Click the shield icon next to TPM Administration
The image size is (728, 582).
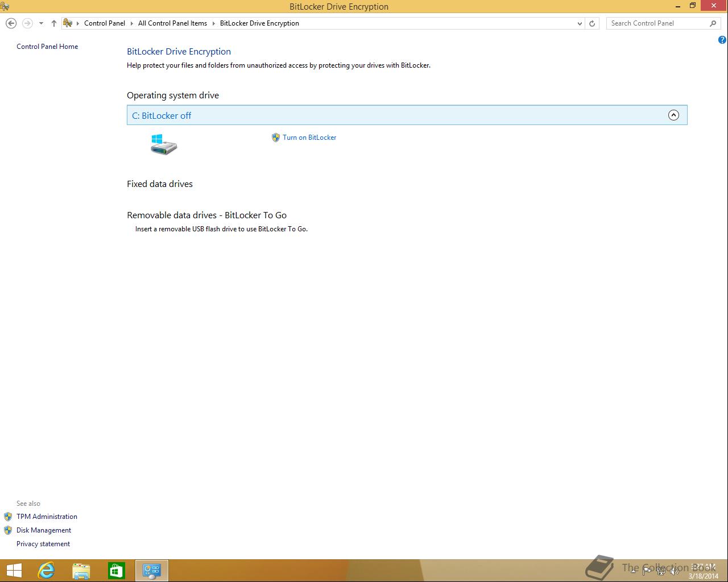coord(8,517)
